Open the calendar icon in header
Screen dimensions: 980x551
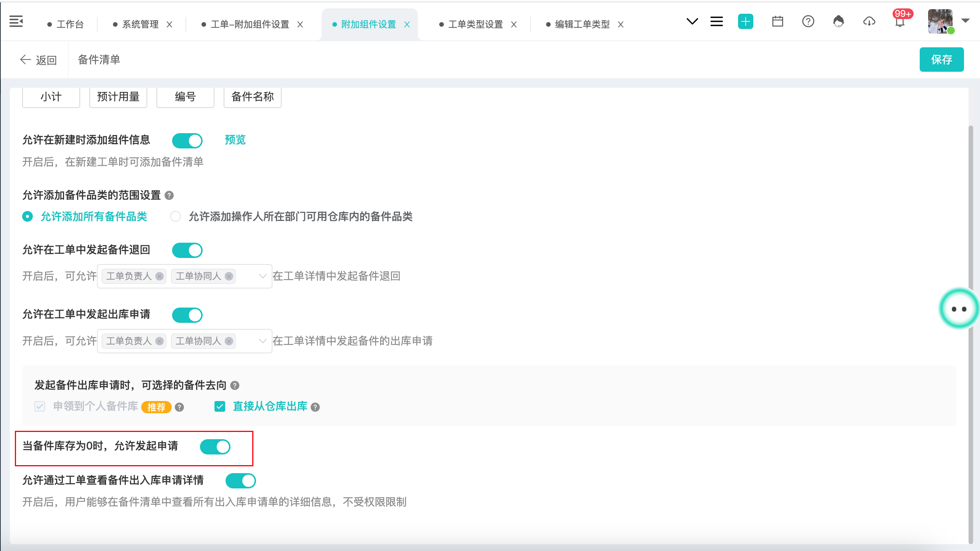coord(777,21)
